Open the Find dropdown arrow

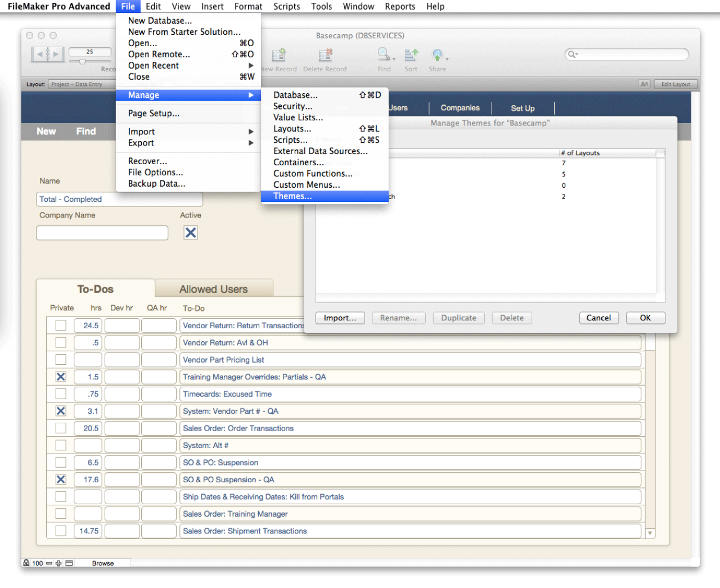pyautogui.click(x=394, y=58)
